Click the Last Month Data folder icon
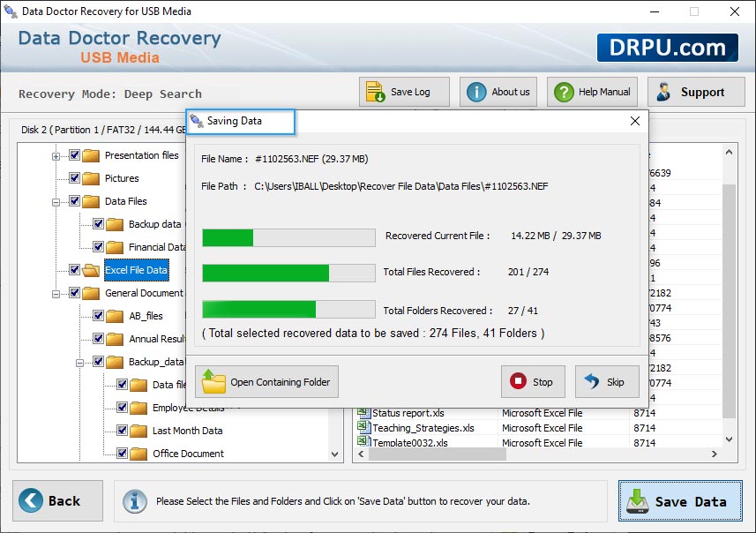 pyautogui.click(x=138, y=431)
